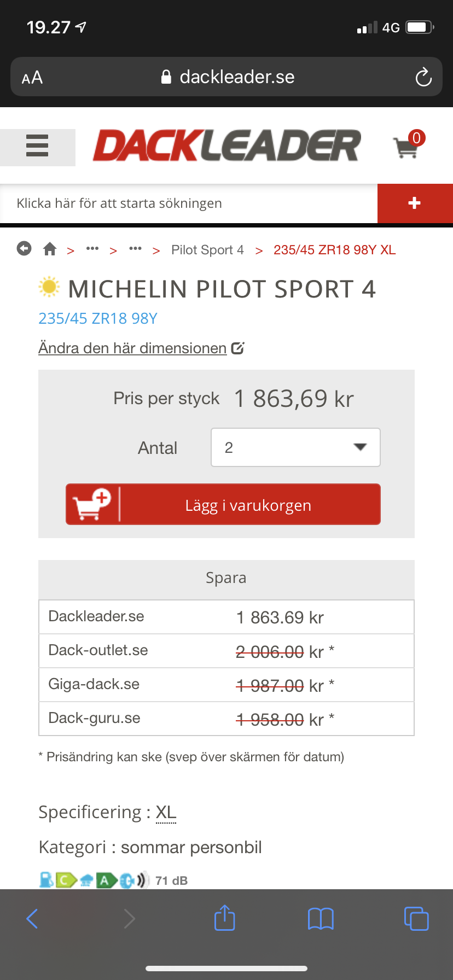
Task: Open Safari bookmarks
Action: (x=321, y=919)
